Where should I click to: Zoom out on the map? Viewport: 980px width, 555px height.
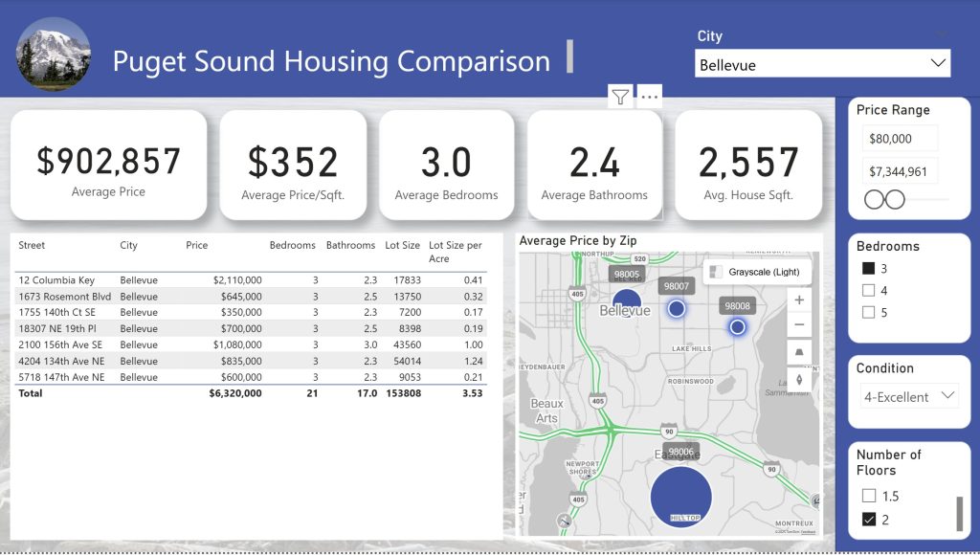pyautogui.click(x=799, y=325)
